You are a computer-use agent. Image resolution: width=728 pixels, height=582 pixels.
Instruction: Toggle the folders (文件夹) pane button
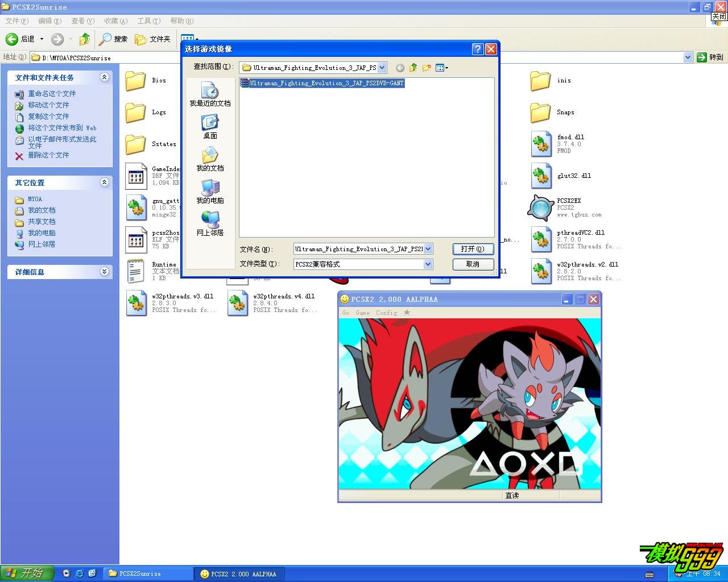[x=152, y=39]
